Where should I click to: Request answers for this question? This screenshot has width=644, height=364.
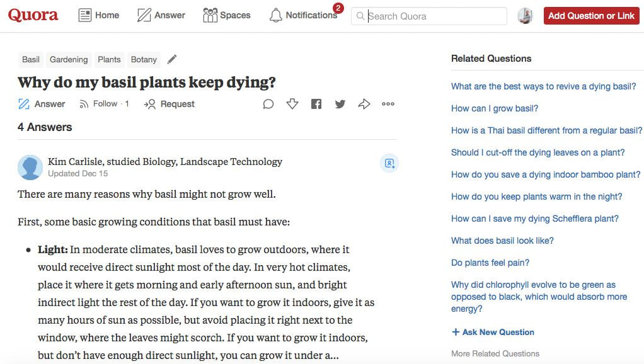(x=170, y=105)
